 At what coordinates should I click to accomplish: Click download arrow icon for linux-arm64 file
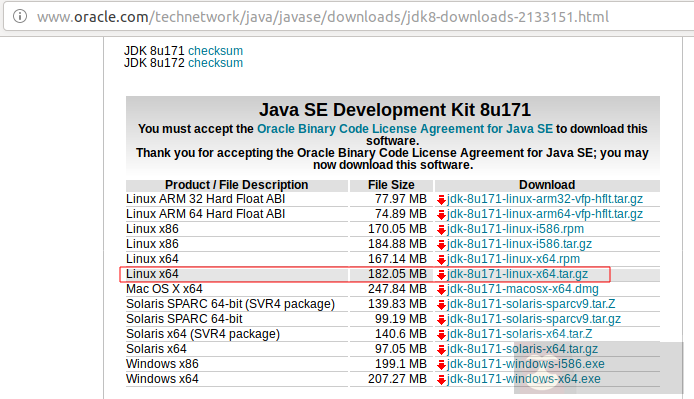[441, 215]
